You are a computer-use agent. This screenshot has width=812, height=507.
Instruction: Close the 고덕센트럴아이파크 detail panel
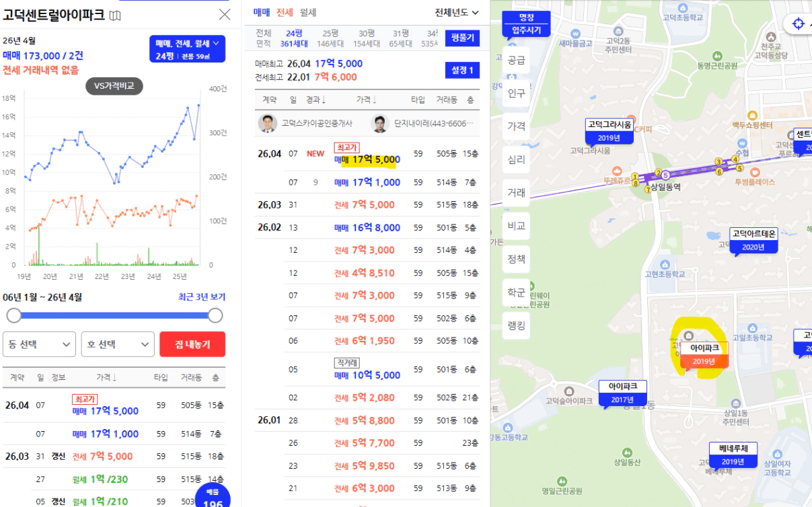click(x=225, y=15)
